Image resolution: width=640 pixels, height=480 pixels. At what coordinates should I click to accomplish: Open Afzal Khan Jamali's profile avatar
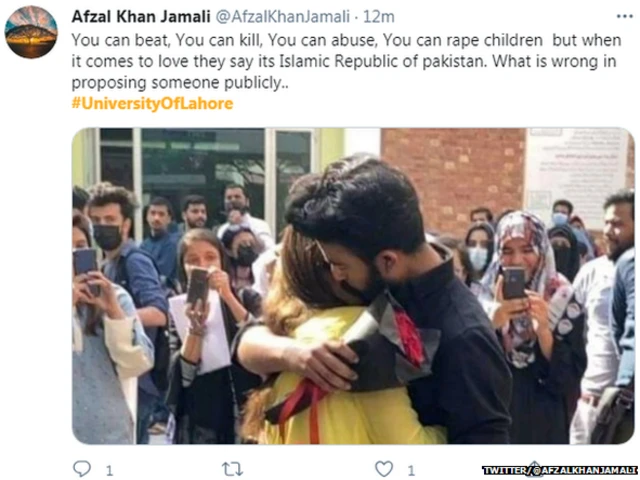pyautogui.click(x=31, y=32)
